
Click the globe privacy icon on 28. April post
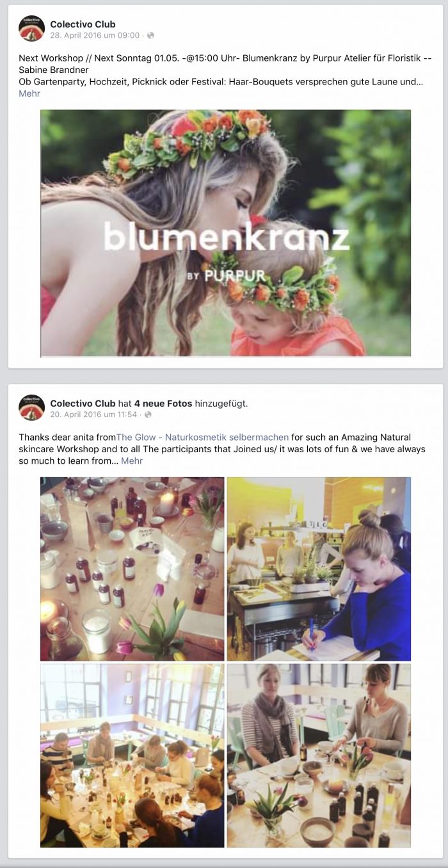tap(150, 35)
